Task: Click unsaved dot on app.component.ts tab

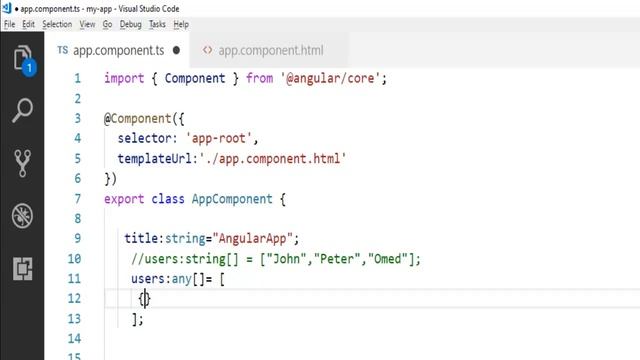Action: (176, 50)
